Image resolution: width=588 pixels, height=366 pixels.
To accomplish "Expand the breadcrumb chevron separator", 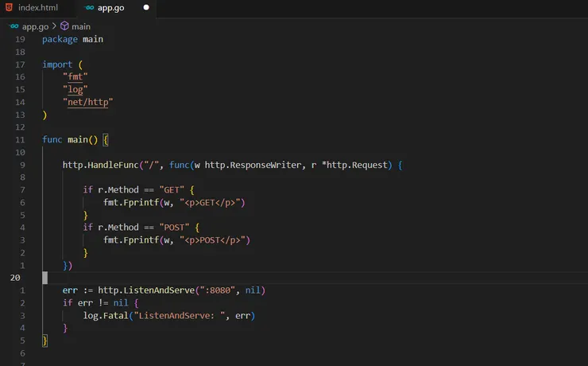I will [x=54, y=26].
